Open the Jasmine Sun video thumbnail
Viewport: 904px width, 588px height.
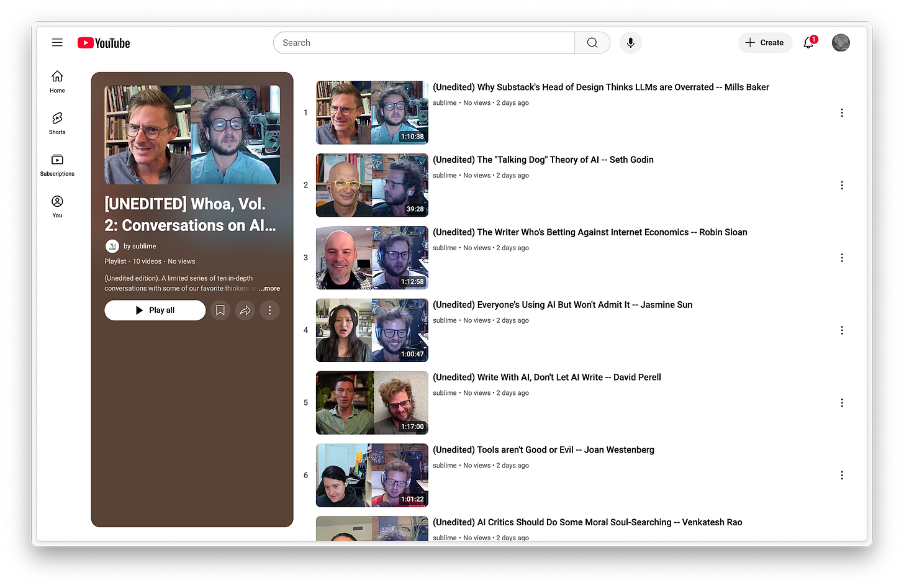(x=372, y=330)
